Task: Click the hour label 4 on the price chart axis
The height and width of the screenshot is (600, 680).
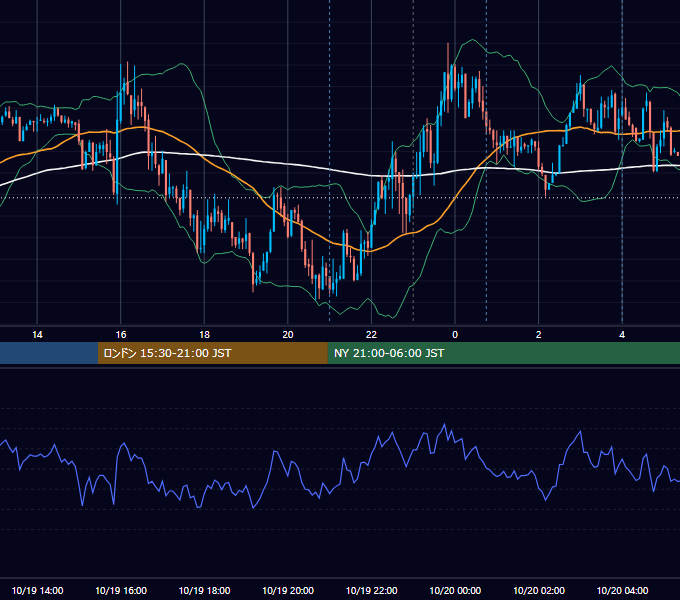Action: [622, 335]
